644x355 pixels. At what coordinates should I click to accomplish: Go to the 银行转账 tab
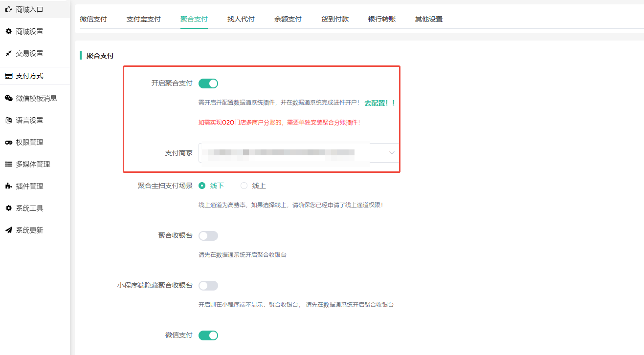coord(381,19)
